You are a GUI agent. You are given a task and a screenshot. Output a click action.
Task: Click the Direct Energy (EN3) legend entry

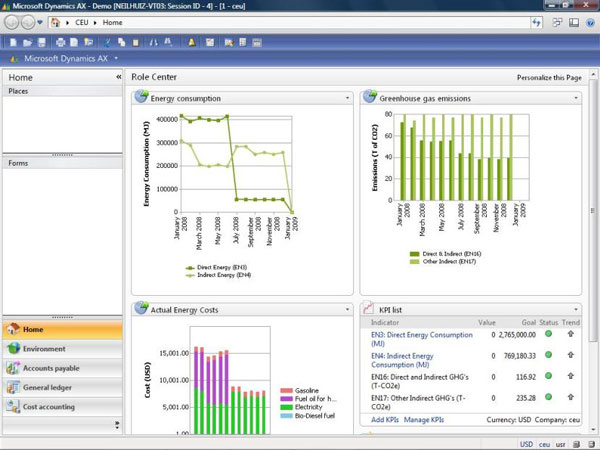(x=217, y=267)
